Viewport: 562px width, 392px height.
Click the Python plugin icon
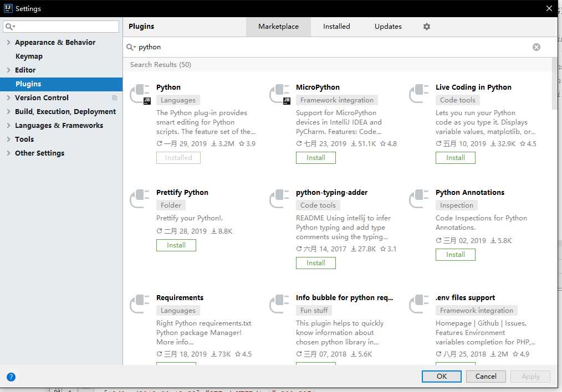(x=140, y=94)
